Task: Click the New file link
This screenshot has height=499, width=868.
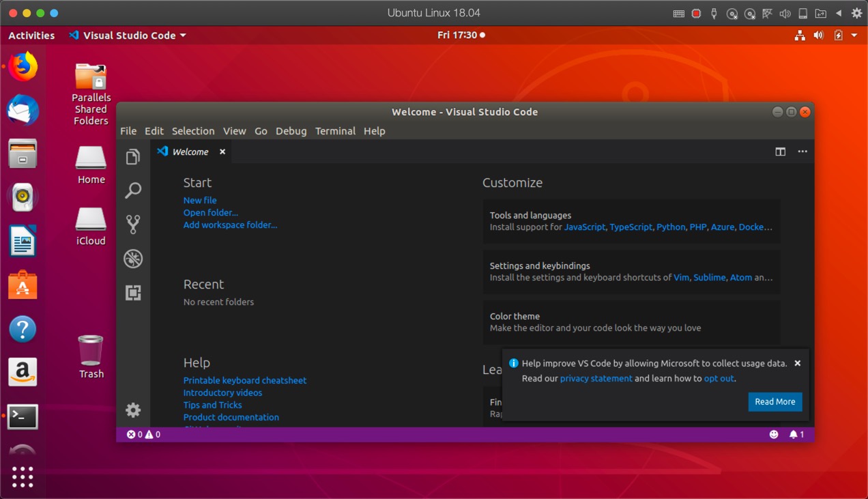Action: [200, 200]
